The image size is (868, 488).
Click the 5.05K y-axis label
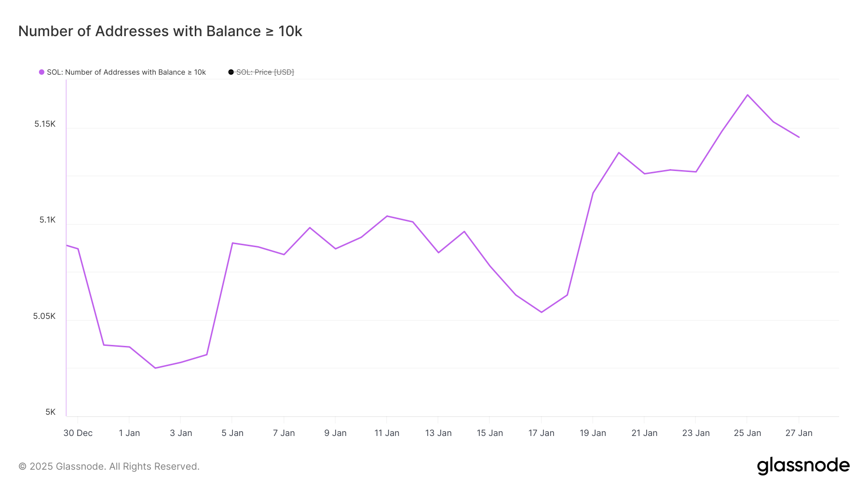[44, 317]
